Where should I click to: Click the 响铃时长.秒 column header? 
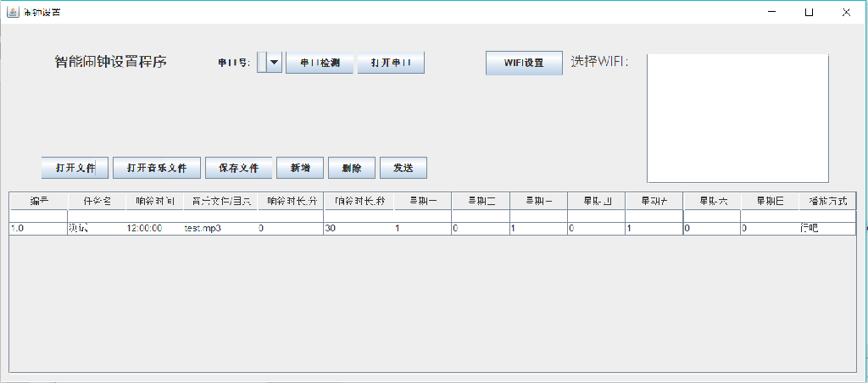coord(359,201)
